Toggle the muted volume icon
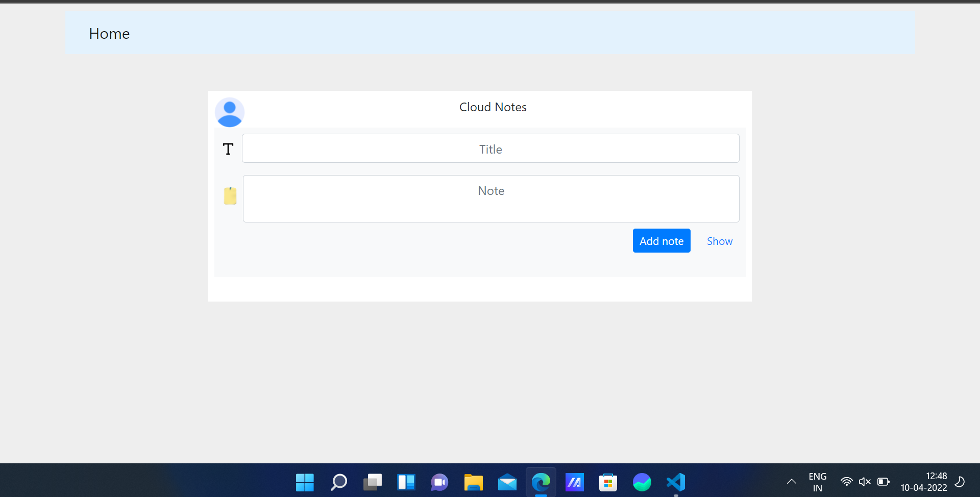The height and width of the screenshot is (497, 980). click(x=865, y=482)
